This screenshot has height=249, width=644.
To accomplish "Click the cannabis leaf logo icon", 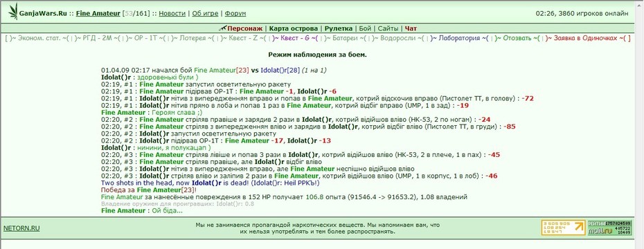I will tap(14, 12).
